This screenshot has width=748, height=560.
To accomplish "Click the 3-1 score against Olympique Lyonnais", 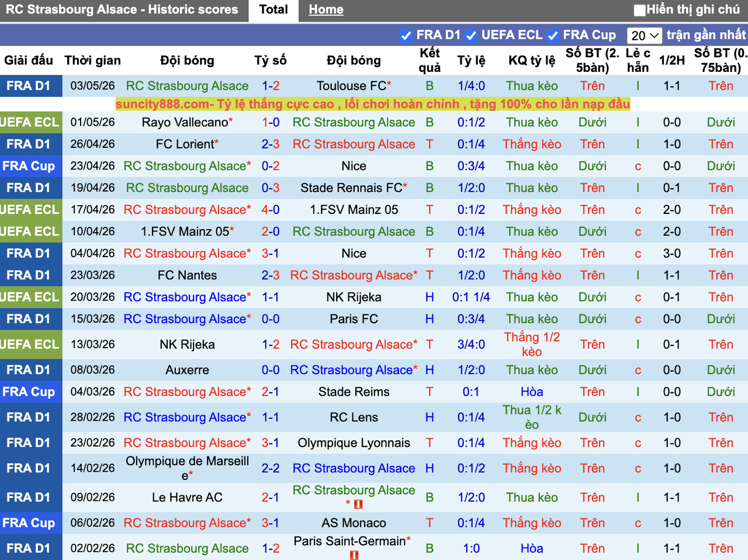I will (271, 443).
